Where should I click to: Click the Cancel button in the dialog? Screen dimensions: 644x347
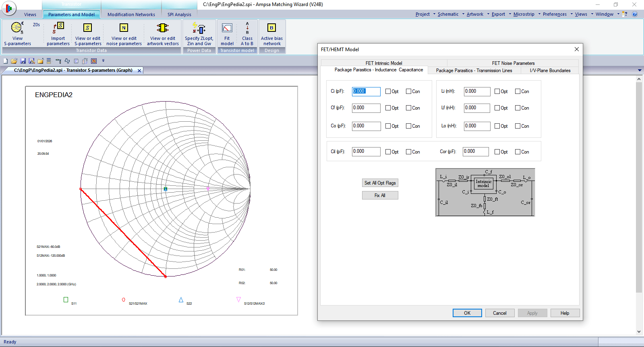(499, 313)
